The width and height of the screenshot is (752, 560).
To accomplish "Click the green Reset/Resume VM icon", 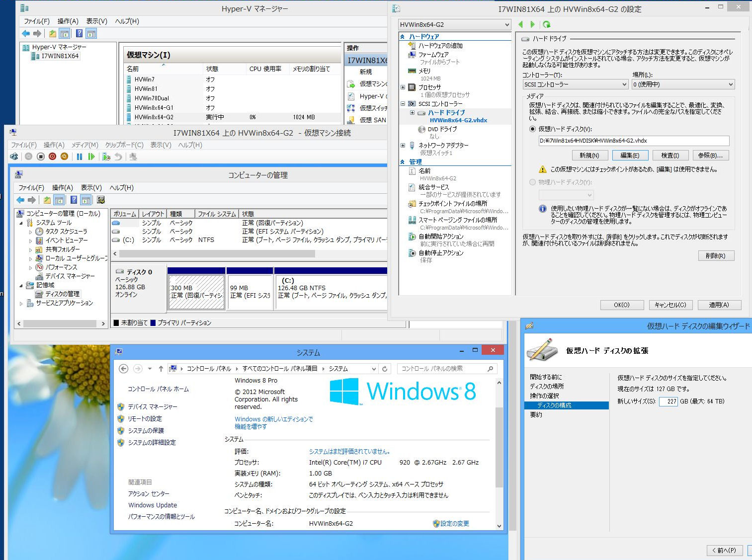I will point(91,157).
